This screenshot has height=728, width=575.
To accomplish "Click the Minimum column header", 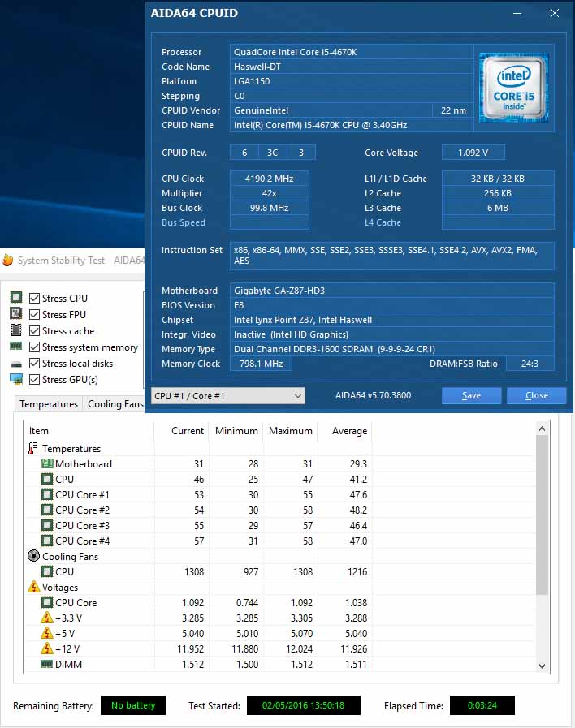I will (x=236, y=430).
